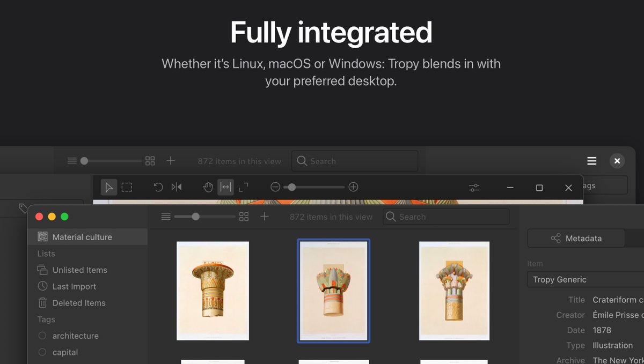Click the zoom-out minus circle icon
This screenshot has width=644, height=364.
pos(275,187)
